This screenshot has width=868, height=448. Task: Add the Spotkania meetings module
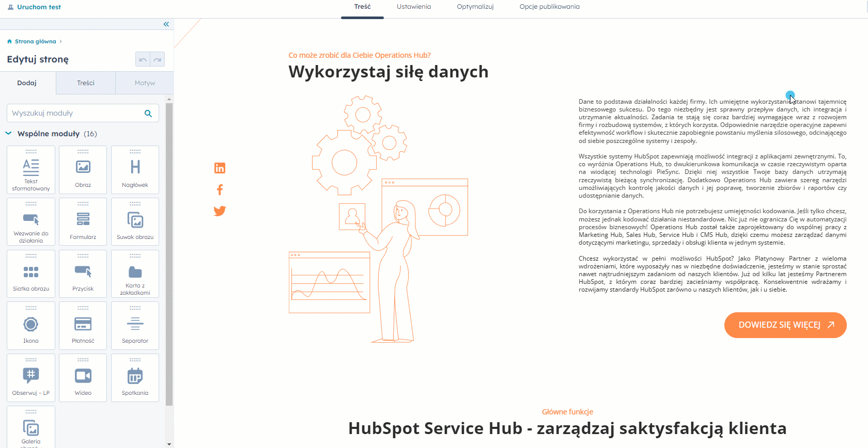pos(135,378)
